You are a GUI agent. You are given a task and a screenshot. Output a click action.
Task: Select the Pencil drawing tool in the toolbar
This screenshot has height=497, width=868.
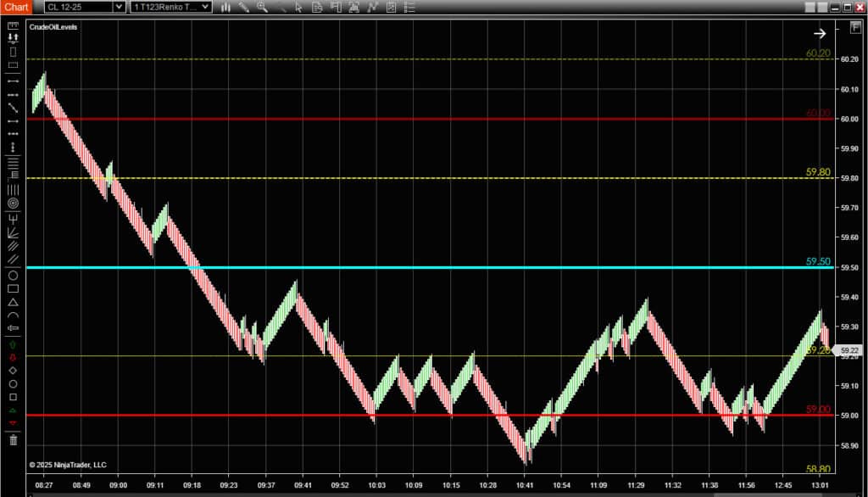[x=244, y=7]
